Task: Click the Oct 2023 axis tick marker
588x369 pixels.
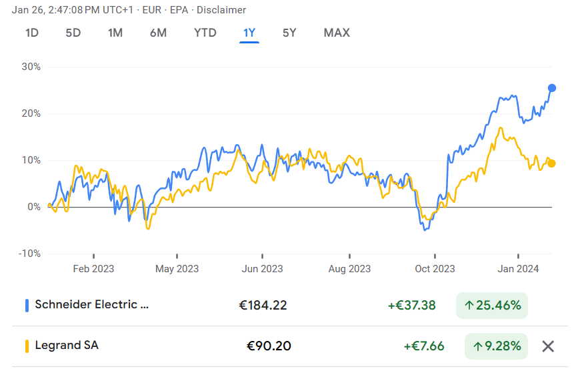Action: pos(435,256)
